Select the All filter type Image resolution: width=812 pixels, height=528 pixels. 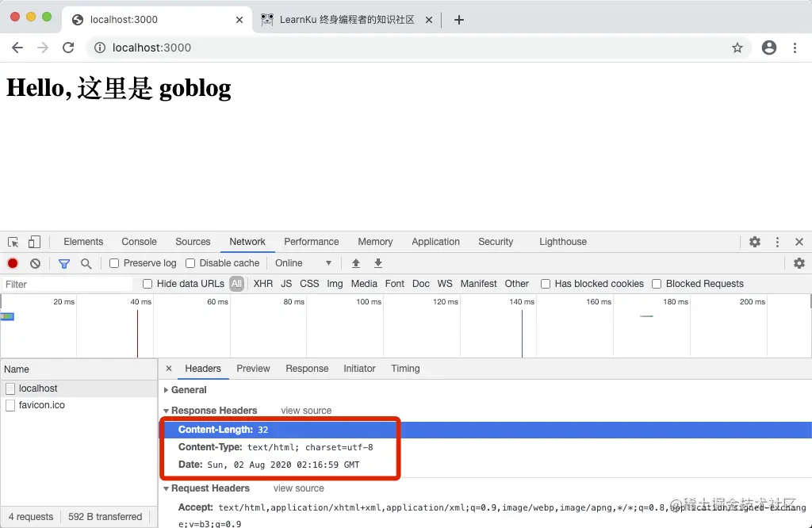point(236,284)
